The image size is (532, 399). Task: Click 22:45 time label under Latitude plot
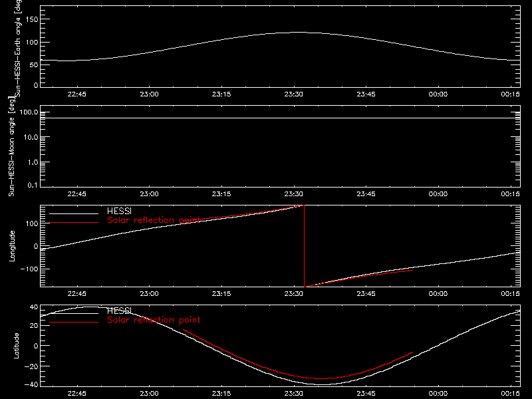pyautogui.click(x=77, y=393)
